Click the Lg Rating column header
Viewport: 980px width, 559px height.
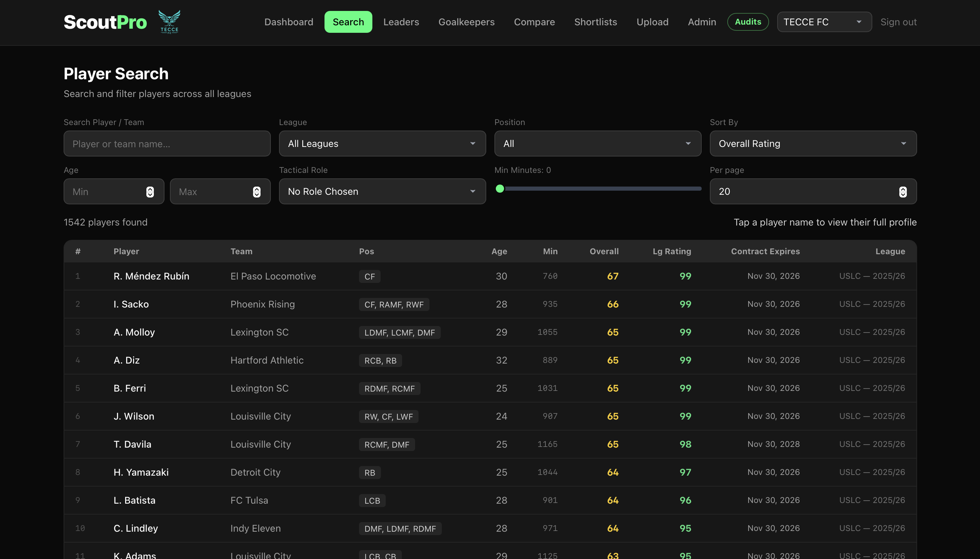pyautogui.click(x=672, y=251)
